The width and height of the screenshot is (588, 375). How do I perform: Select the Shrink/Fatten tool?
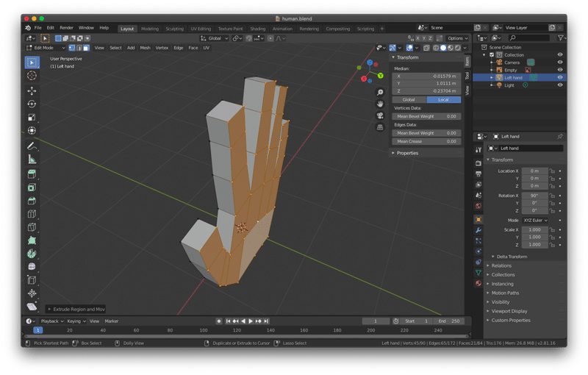tap(32, 293)
